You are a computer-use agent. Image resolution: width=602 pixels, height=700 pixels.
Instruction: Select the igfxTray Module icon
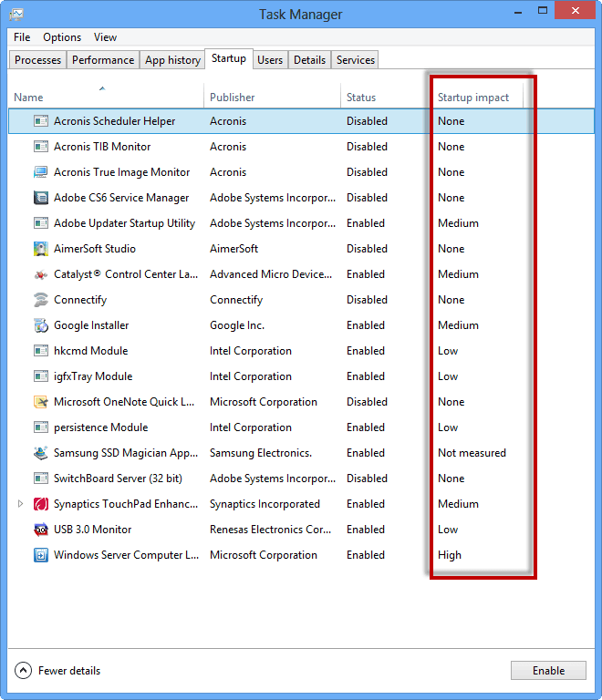pyautogui.click(x=41, y=376)
